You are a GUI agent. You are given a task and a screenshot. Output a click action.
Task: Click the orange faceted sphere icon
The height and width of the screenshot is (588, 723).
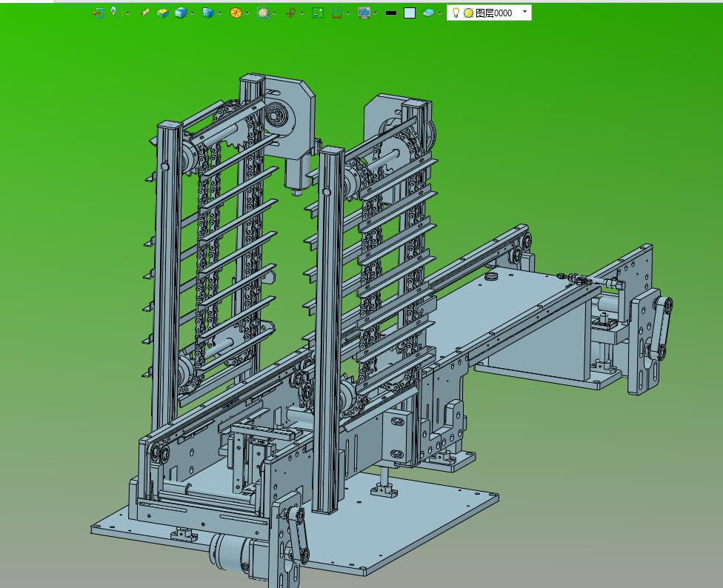(236, 13)
